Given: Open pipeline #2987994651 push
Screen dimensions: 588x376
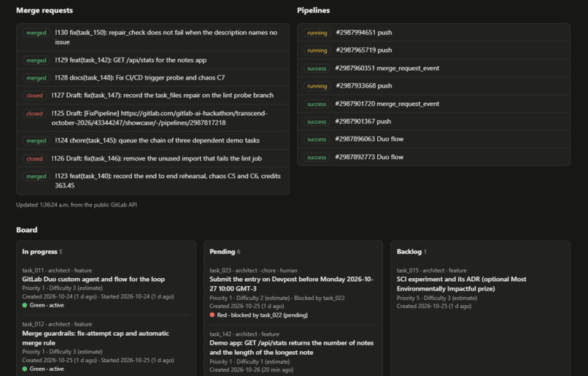Looking at the screenshot, I should click(x=433, y=33).
